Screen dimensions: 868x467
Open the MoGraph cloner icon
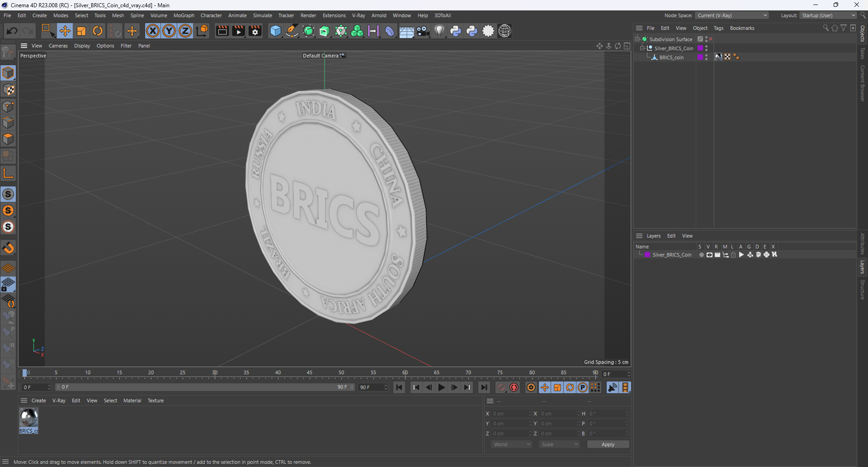click(357, 31)
